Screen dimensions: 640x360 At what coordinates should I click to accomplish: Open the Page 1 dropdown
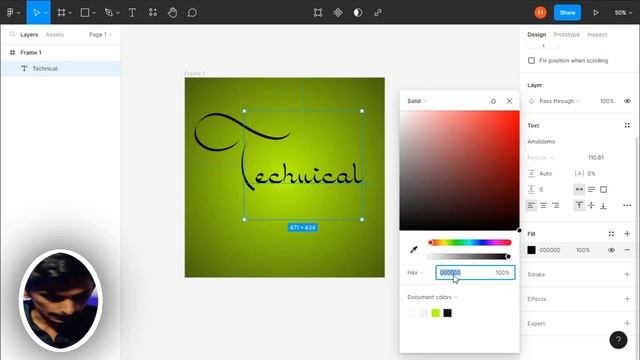[100, 35]
